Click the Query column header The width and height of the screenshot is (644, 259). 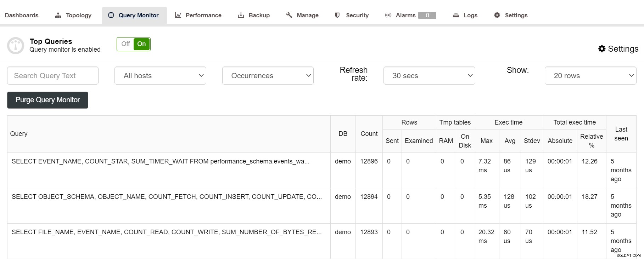tap(169, 134)
